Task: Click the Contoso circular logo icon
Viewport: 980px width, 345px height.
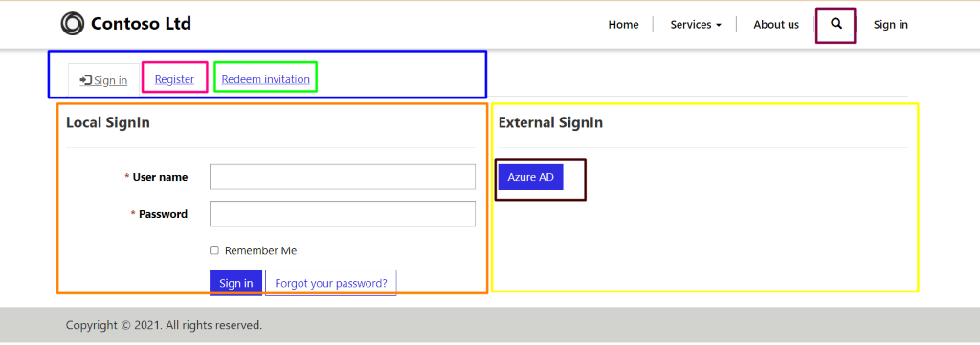Action: pos(72,24)
